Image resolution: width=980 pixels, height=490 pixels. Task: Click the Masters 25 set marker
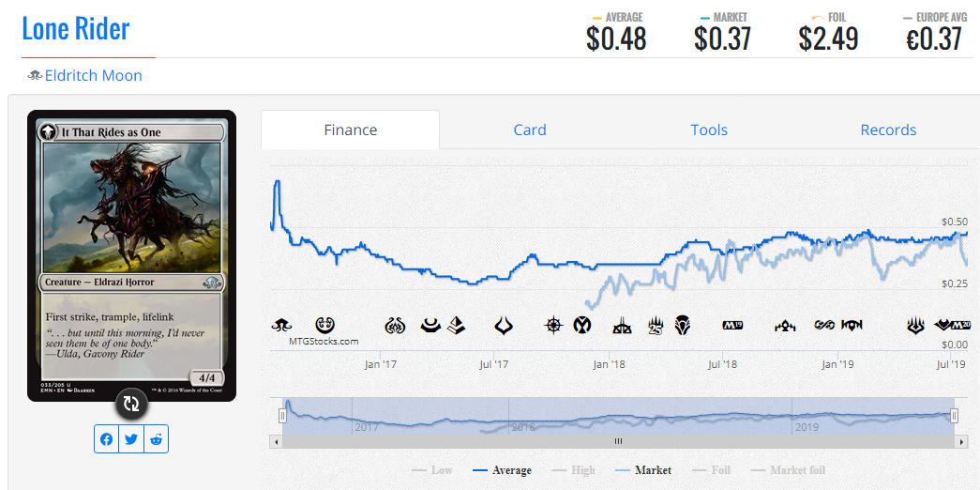655,326
